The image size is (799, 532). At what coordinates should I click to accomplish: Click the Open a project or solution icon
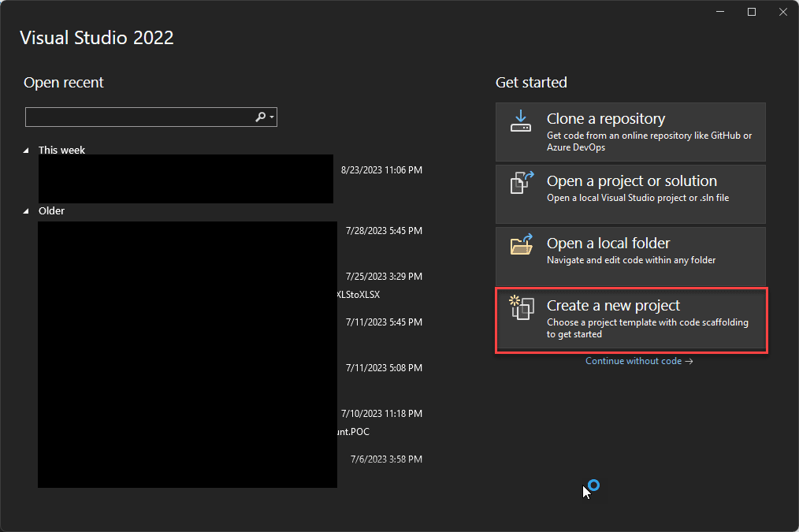tap(522, 183)
